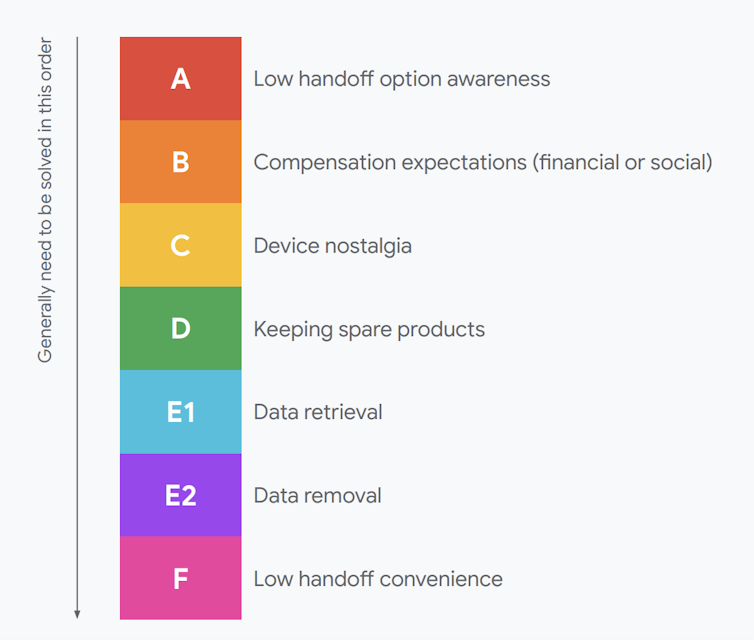Click the 'Data removal' label
This screenshot has height=640, width=754.
(x=317, y=495)
